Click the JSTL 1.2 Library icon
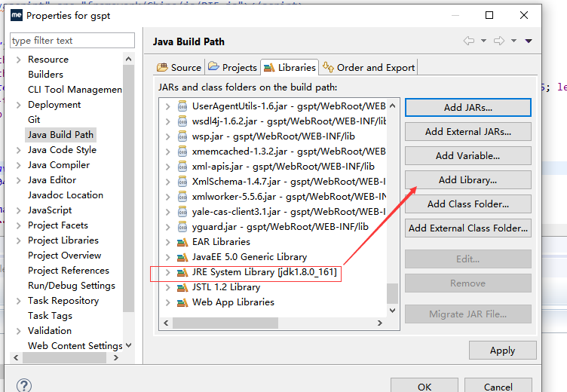Screen dimensions: 567x392 coord(182,287)
